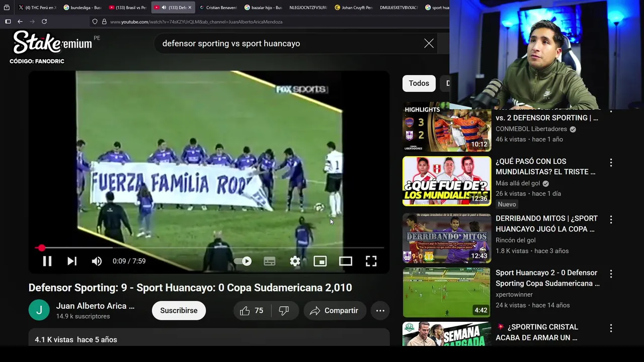The width and height of the screenshot is (644, 362).
Task: Click Stake Premium logo
Action: (52, 43)
